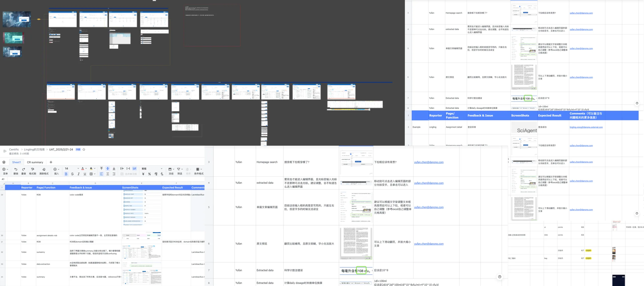The height and width of the screenshot is (286, 644).
Task: Toggle strikethrough formatting
Action: coord(72,174)
